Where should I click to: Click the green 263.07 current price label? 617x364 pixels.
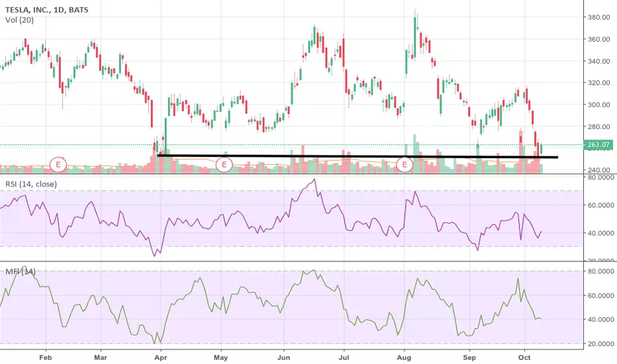pyautogui.click(x=598, y=145)
